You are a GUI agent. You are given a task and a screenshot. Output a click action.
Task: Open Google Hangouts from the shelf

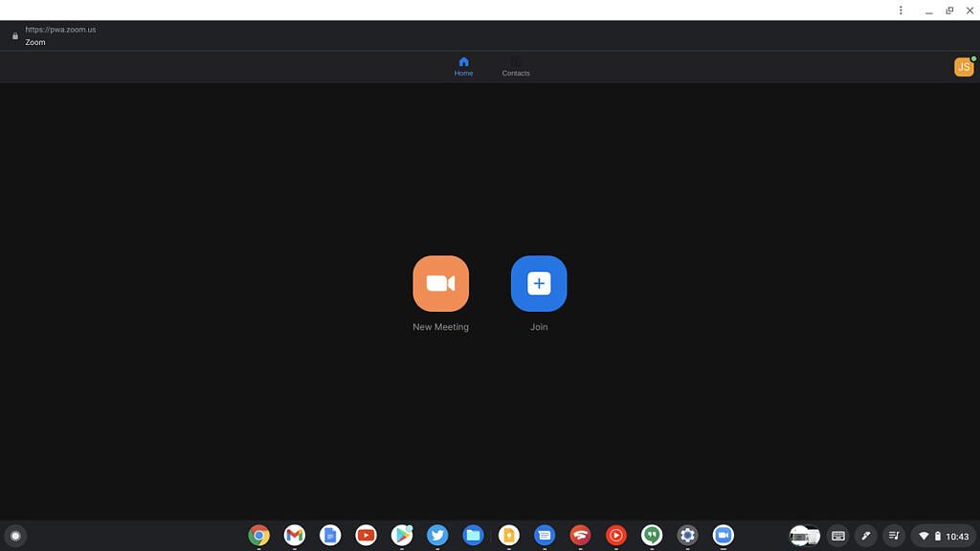[652, 536]
